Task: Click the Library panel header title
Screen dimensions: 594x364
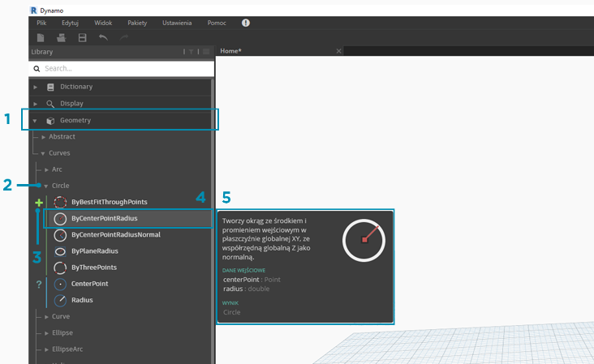Action: pos(42,52)
